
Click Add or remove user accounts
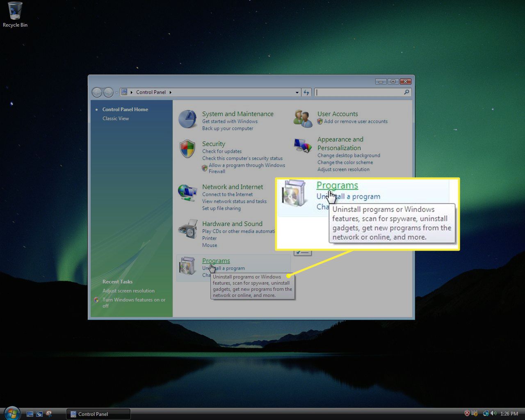(356, 121)
